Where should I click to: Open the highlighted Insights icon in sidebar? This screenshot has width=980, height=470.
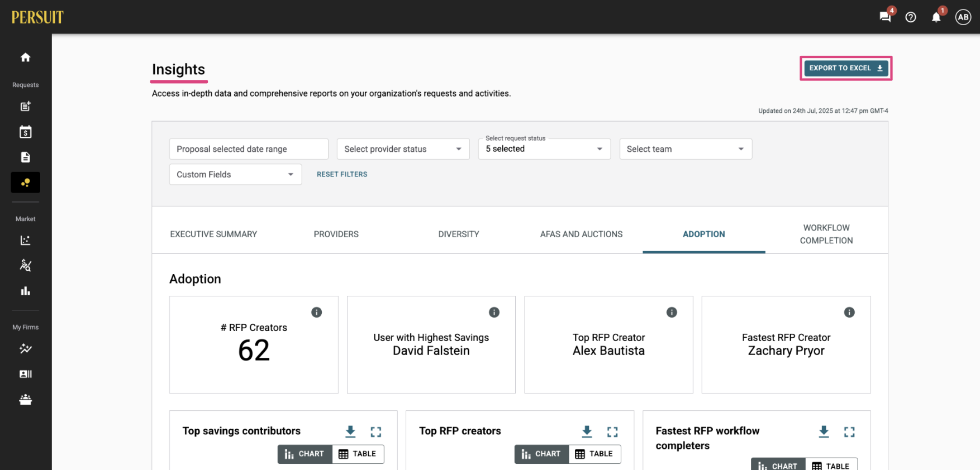tap(25, 183)
